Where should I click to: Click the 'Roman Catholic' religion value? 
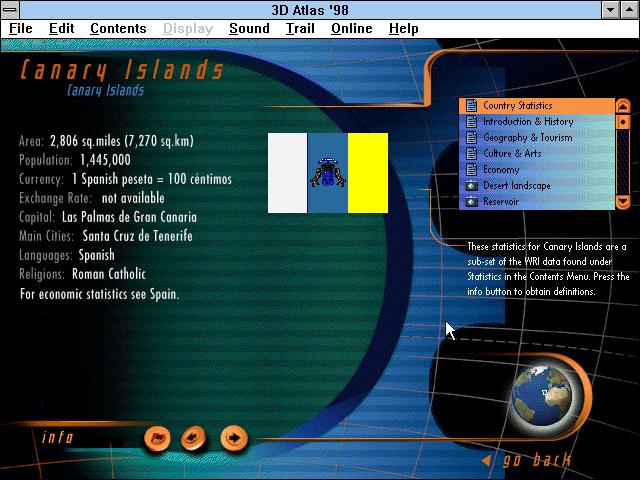[109, 274]
